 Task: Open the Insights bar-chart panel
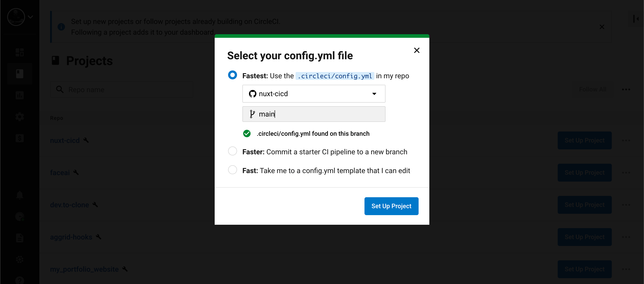point(19,95)
